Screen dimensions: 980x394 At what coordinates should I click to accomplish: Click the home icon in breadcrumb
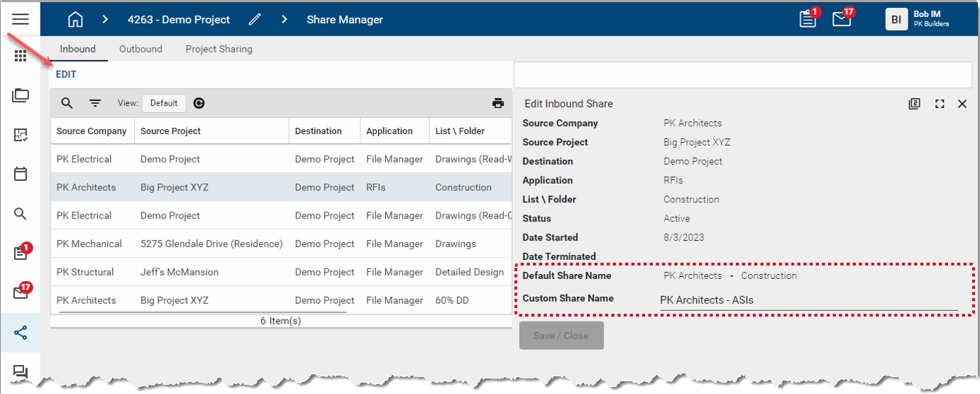pos(75,20)
